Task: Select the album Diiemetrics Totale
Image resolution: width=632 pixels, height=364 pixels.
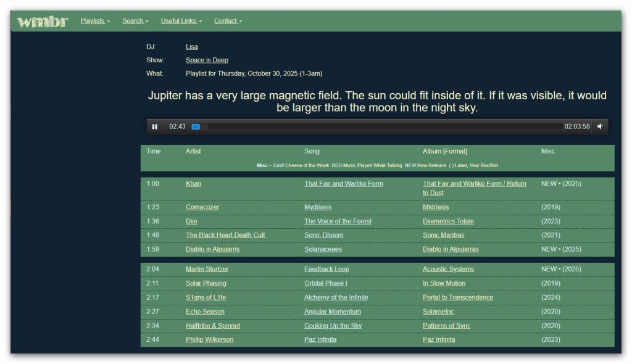Action: tap(448, 221)
